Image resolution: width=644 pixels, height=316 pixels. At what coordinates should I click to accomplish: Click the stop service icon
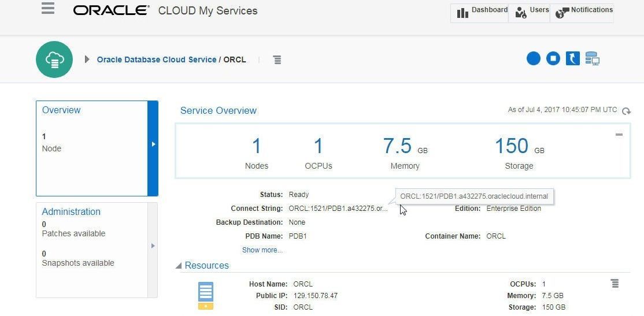(x=553, y=58)
